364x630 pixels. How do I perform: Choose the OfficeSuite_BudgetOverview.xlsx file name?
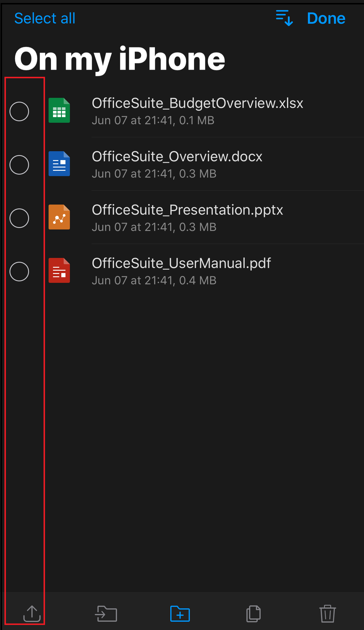point(198,103)
